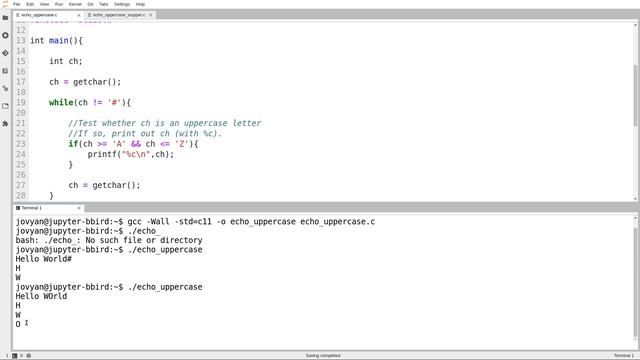Select the Terminal 1 tab

point(48,208)
